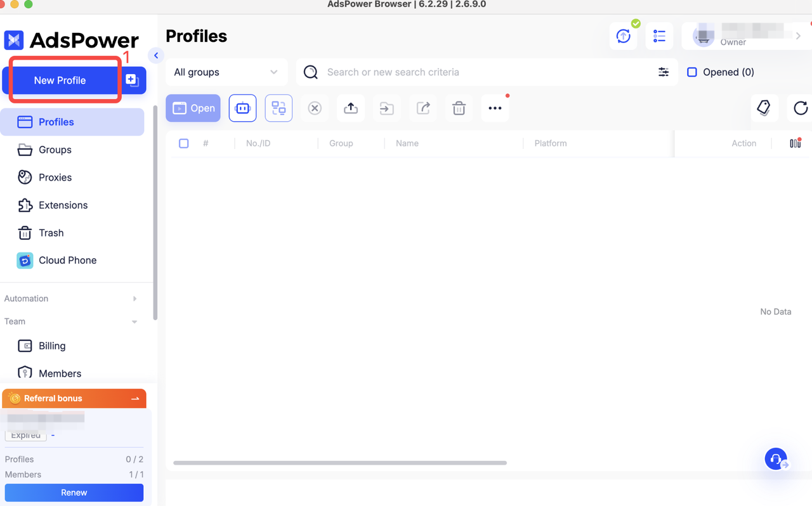Open the customer support headset icon
Screen dimensions: 812x506
(x=775, y=458)
